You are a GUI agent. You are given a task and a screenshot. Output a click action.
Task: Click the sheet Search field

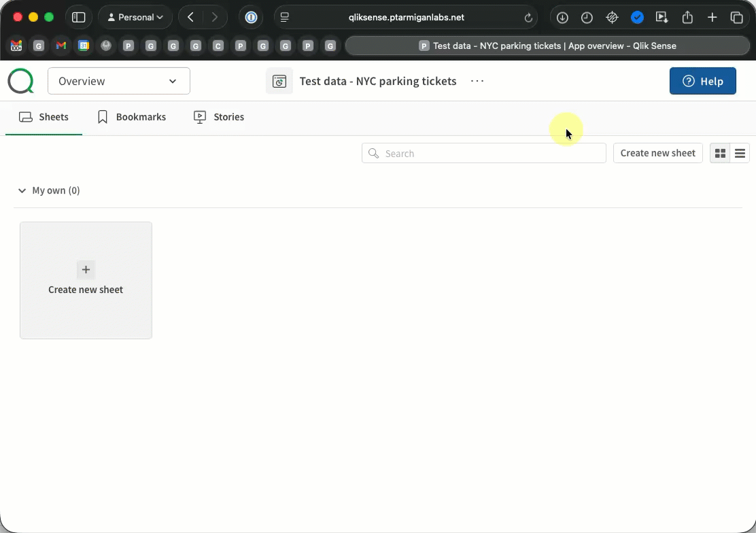[x=484, y=154]
